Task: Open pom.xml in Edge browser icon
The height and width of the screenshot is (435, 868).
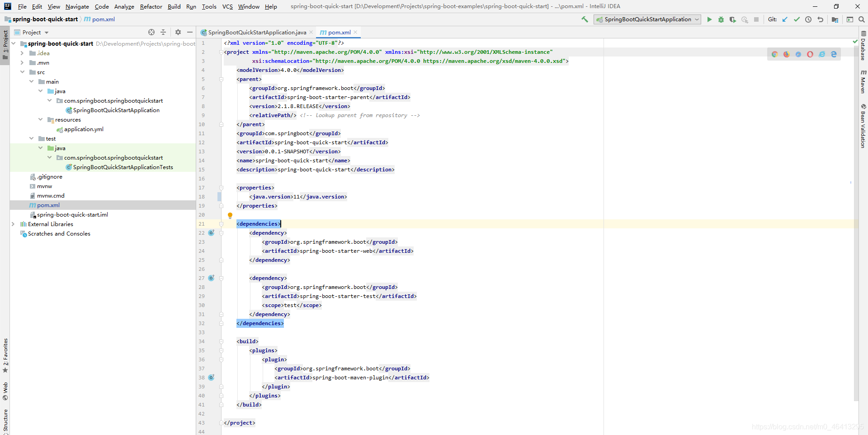Action: [x=834, y=54]
